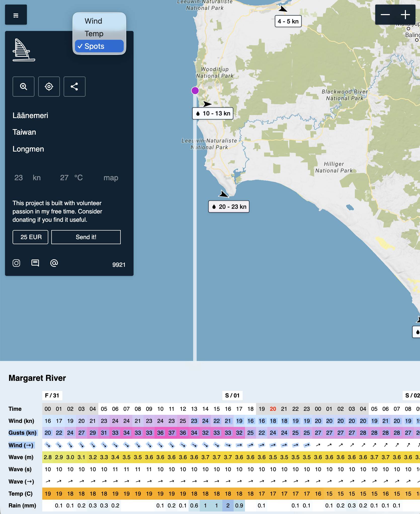Open the map style selector labeled map
420x514 pixels.
click(111, 178)
